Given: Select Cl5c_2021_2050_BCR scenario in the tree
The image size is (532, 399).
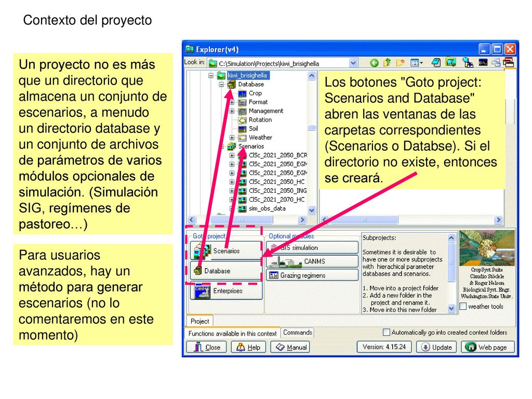Looking at the screenshot, I should pos(278,155).
